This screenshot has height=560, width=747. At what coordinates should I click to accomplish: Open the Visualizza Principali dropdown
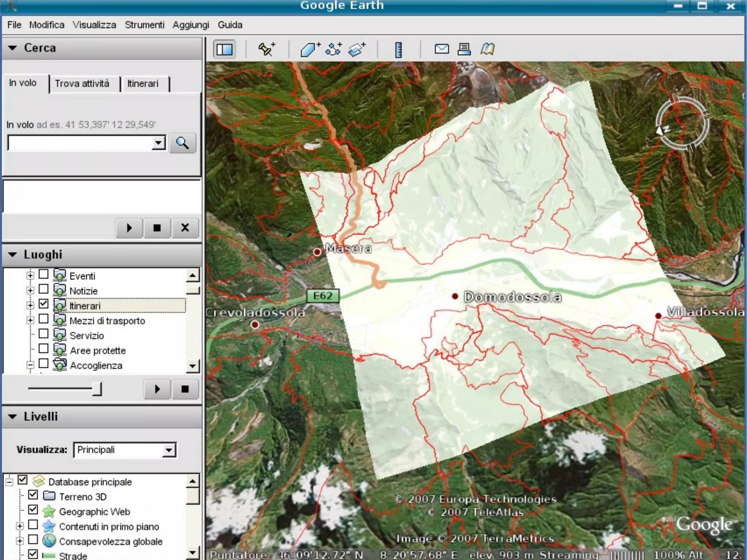coord(169,450)
